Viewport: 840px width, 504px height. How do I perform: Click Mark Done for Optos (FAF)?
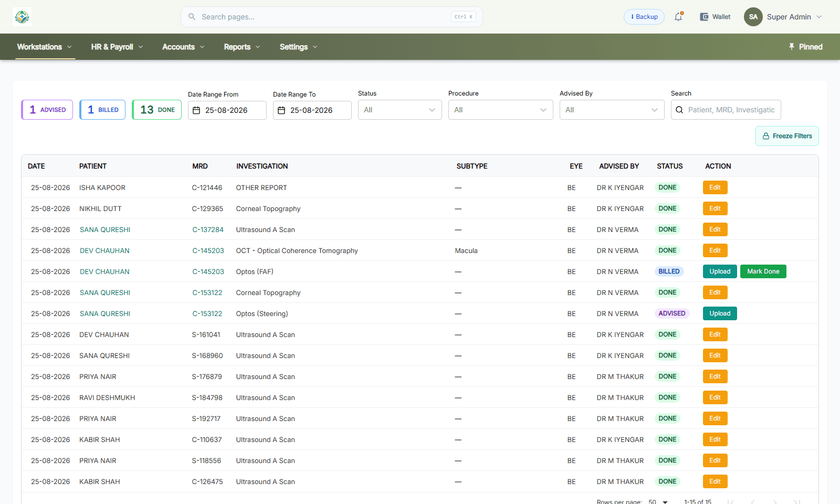pos(763,271)
